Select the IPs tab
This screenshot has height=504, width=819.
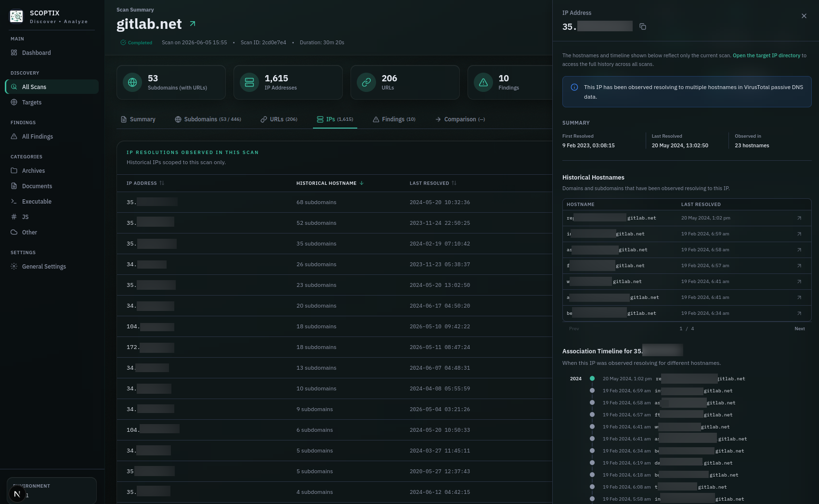335,119
